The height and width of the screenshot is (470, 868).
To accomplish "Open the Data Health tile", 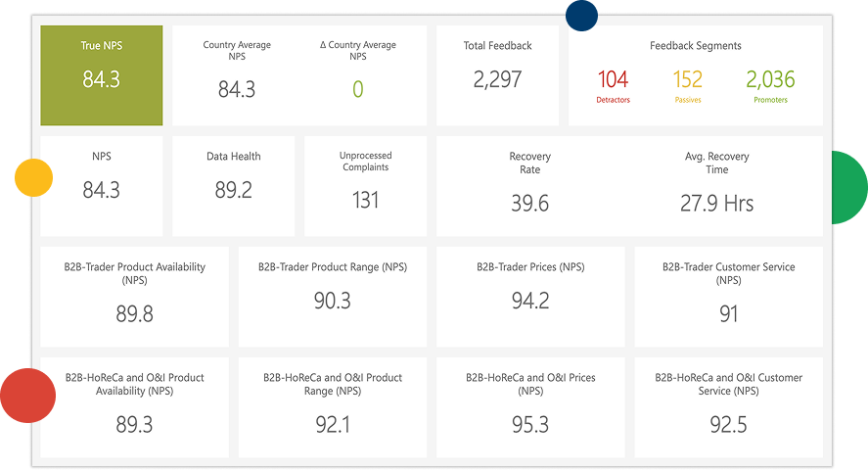I will pos(233,186).
